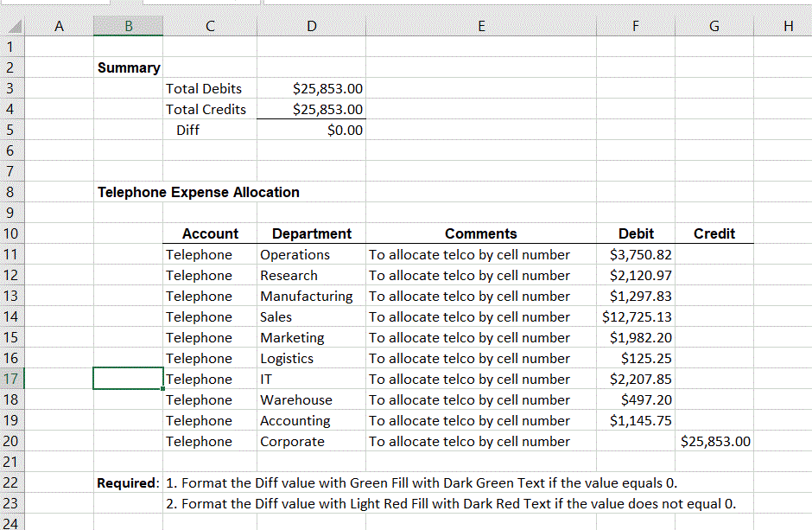Select the Marketing department cell
This screenshot has height=530, width=812.
click(311, 337)
